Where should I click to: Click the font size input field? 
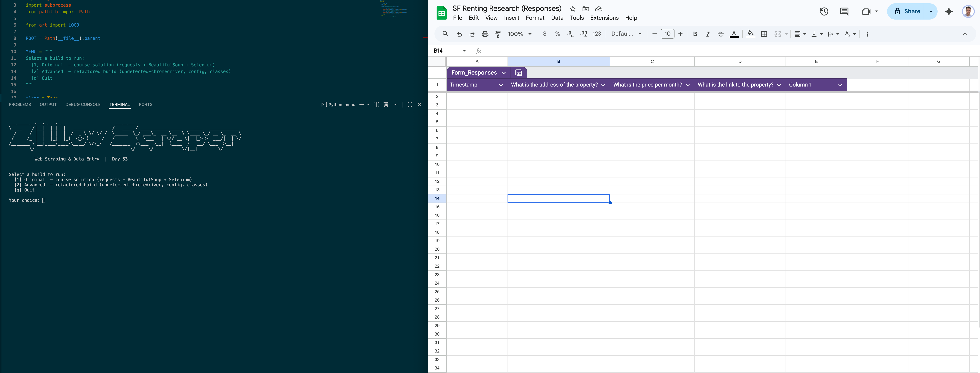point(668,34)
